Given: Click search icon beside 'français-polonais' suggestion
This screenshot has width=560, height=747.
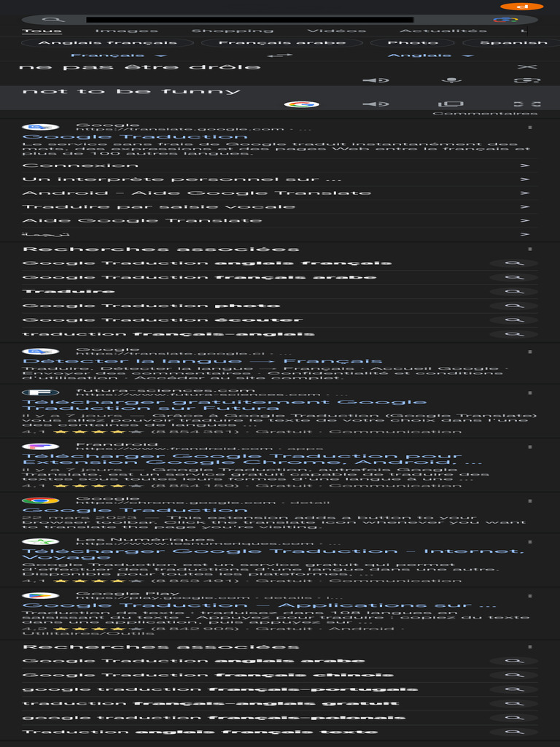Looking at the screenshot, I should pyautogui.click(x=514, y=718).
